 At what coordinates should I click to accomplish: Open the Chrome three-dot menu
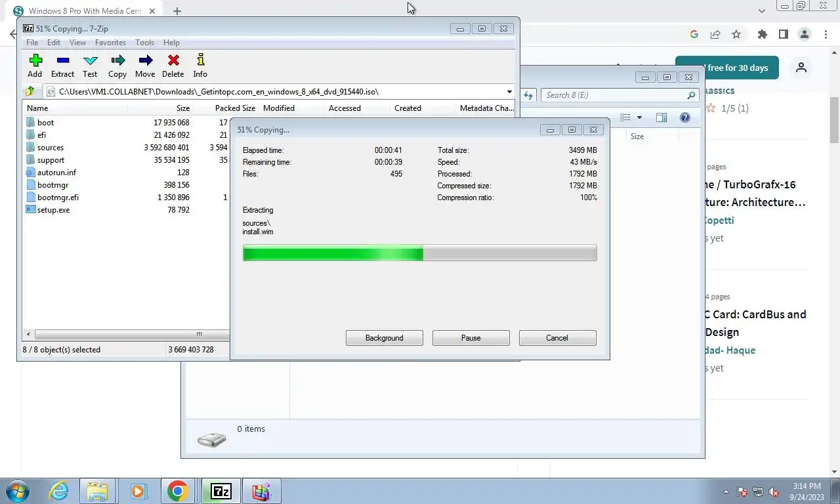point(826,34)
